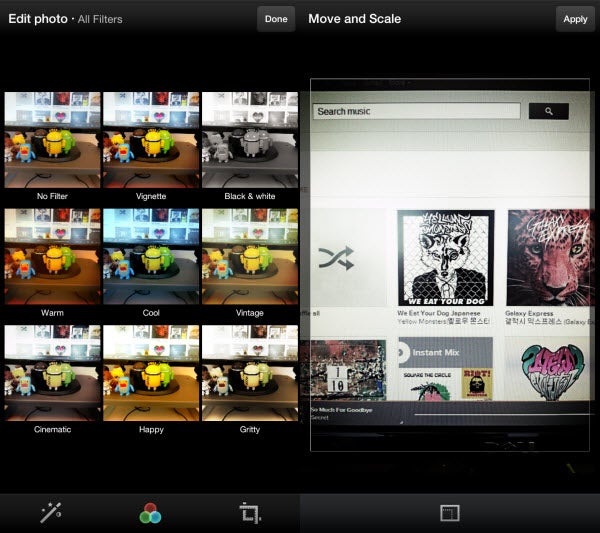Apply the Vignette filter thumbnail
The height and width of the screenshot is (533, 600).
point(151,140)
